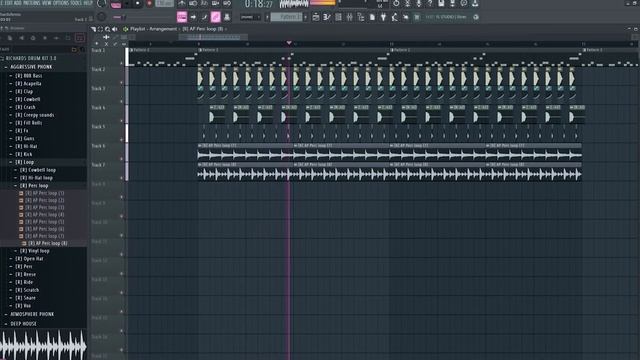Viewport: 640px width, 360px height.
Task: Click the red record button
Action: click(149, 4)
